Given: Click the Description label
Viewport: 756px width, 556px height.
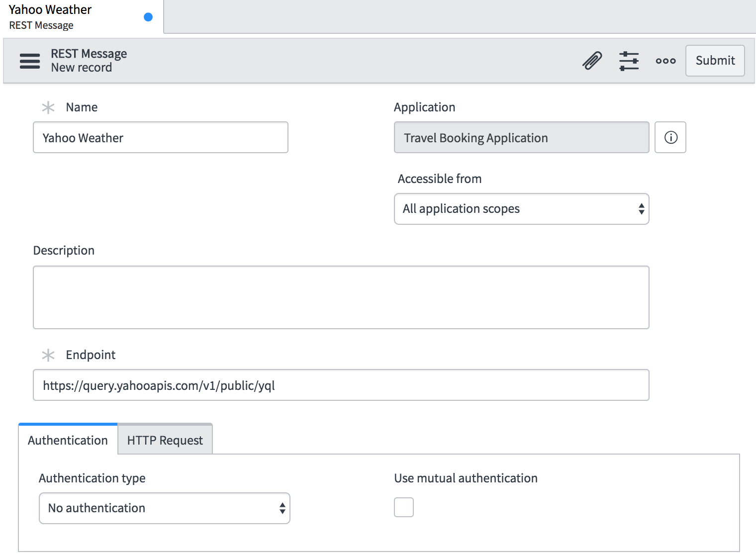Looking at the screenshot, I should (x=64, y=250).
